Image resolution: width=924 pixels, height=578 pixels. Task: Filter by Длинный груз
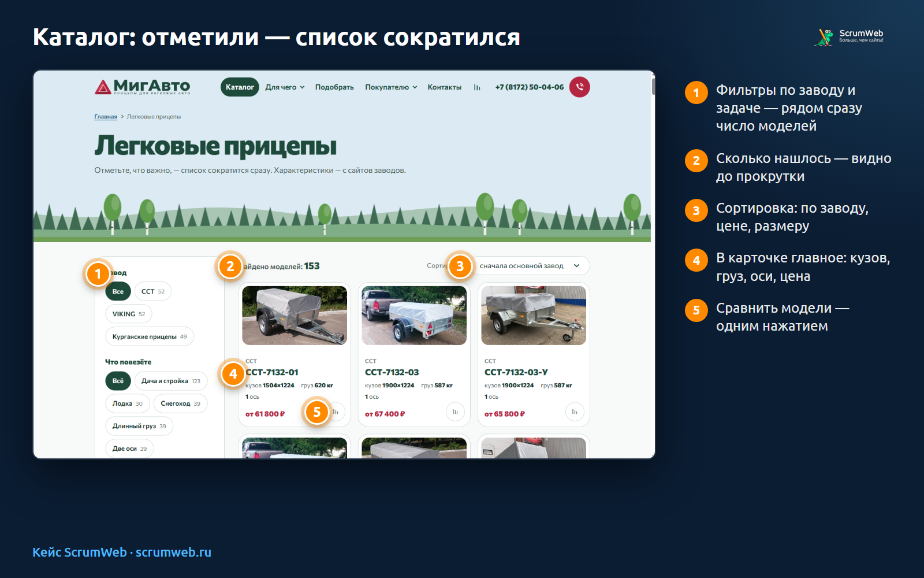(x=139, y=426)
